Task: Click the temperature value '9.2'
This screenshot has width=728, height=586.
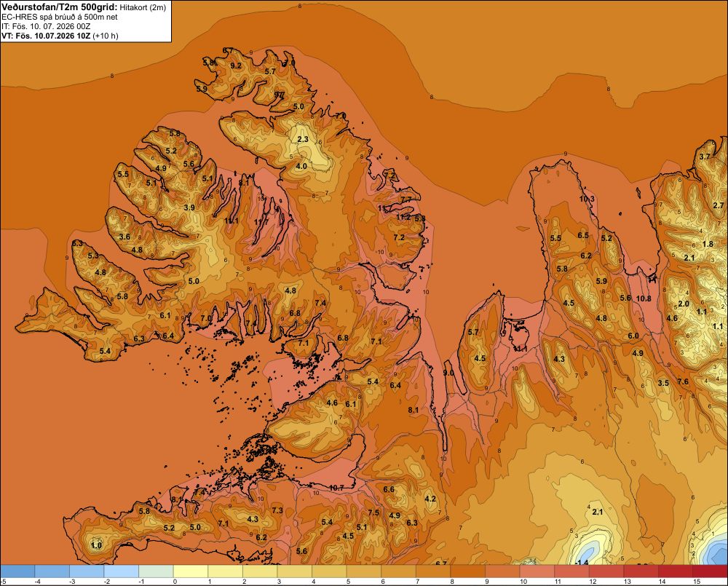Action: tap(236, 66)
